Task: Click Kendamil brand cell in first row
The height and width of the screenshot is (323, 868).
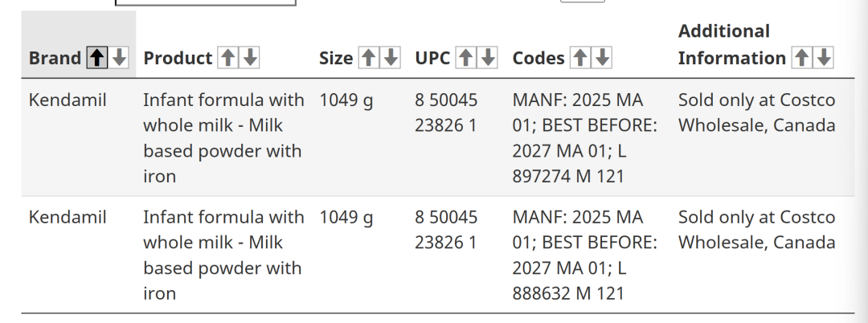Action: point(68,100)
